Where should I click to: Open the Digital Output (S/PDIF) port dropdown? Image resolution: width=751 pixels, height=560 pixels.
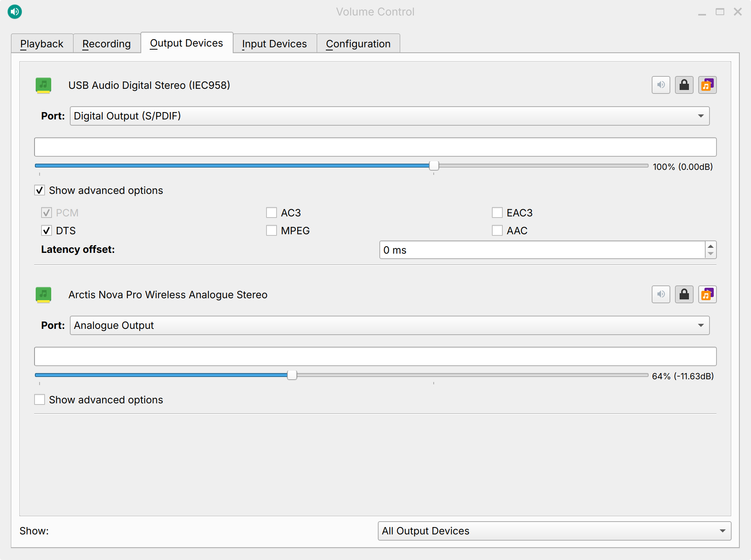[x=389, y=116]
